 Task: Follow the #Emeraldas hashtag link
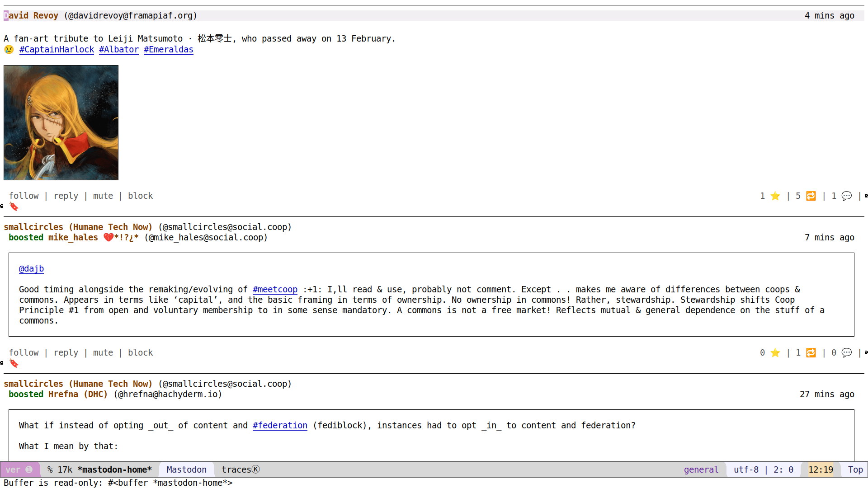pyautogui.click(x=168, y=50)
